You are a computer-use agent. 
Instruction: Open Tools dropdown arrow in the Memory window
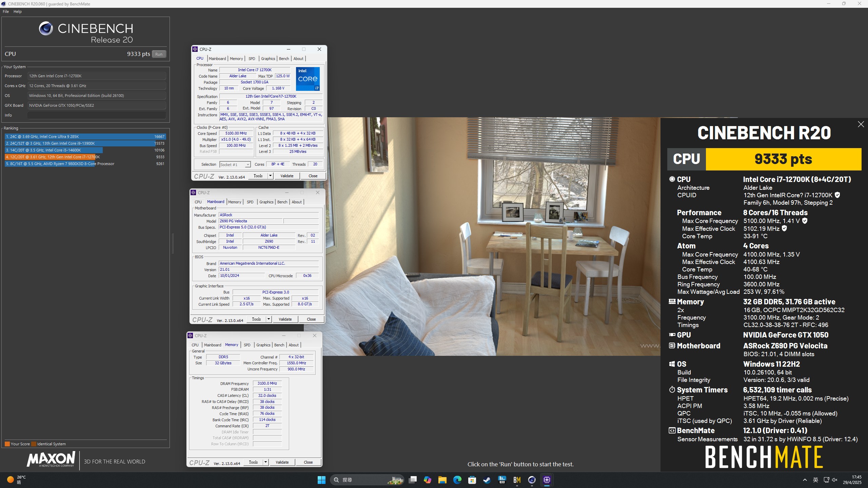tap(265, 462)
